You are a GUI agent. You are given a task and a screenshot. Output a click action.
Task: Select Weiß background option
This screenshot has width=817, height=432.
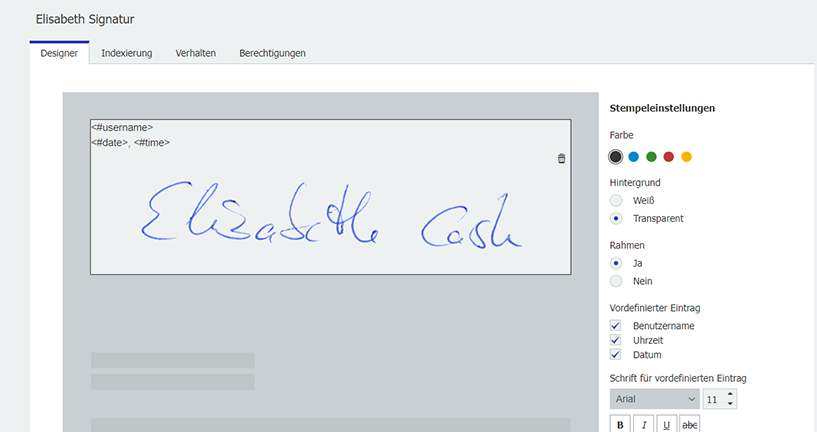616,201
